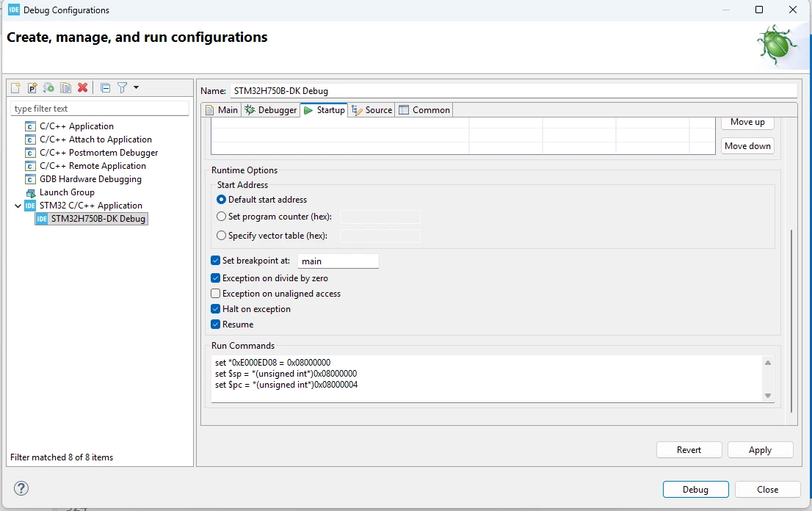This screenshot has height=511, width=812.
Task: Click the Revert button
Action: [x=689, y=450]
